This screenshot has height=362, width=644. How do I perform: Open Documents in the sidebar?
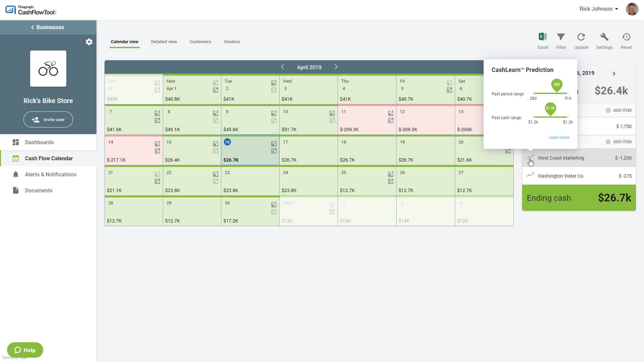point(48,190)
